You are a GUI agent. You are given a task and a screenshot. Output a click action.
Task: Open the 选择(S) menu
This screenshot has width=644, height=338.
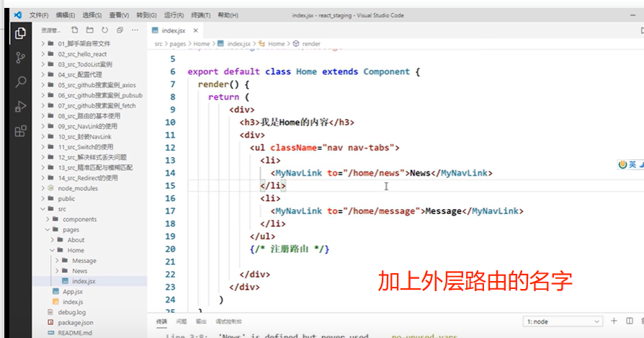click(x=92, y=15)
